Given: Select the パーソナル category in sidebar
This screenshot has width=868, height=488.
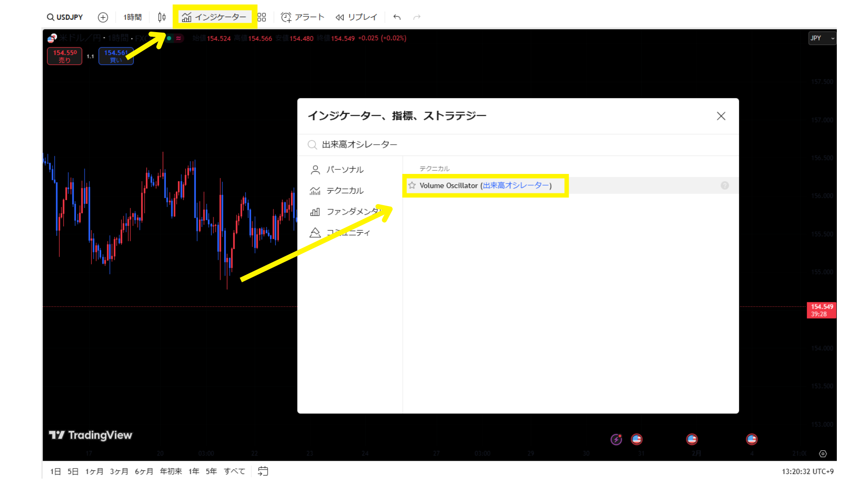Looking at the screenshot, I should click(x=344, y=169).
